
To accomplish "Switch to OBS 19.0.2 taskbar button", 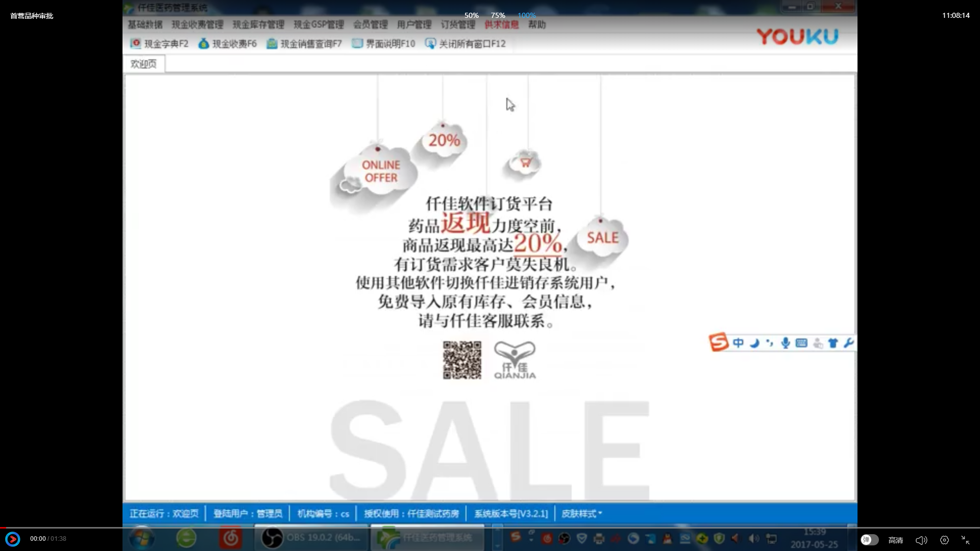I will pyautogui.click(x=311, y=538).
